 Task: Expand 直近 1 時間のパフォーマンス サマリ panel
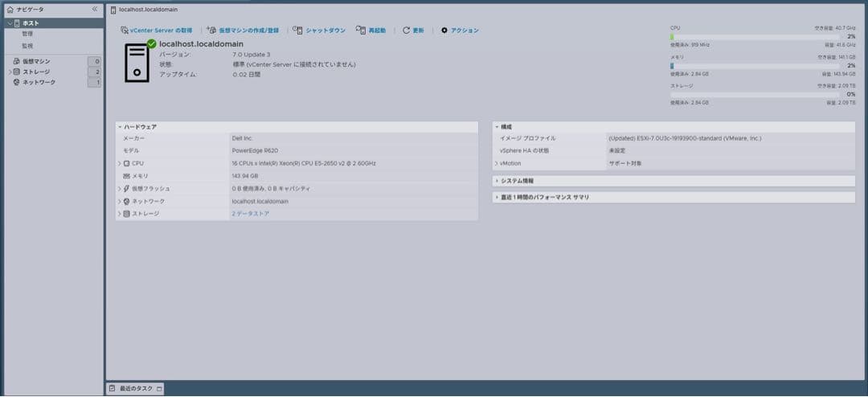[497, 197]
